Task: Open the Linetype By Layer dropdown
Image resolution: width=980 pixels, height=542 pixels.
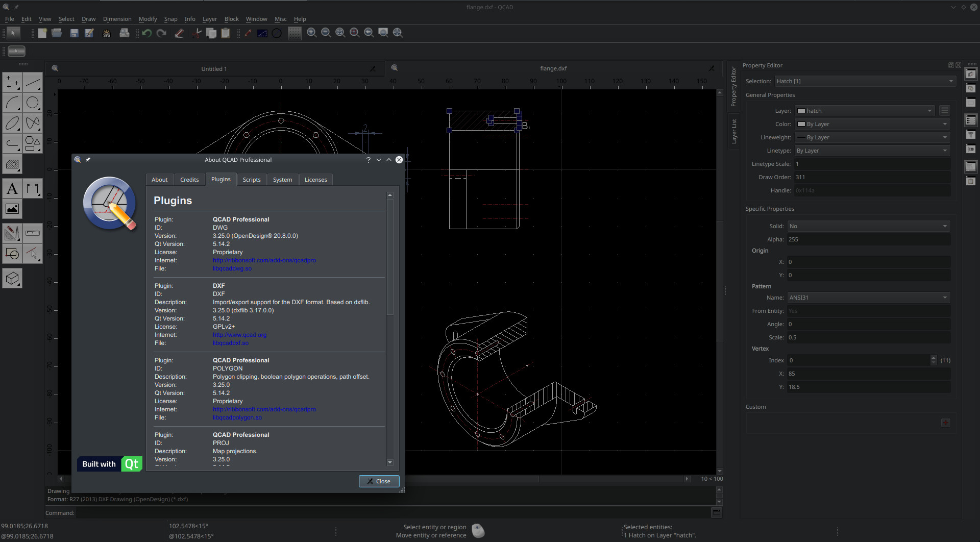Action: 872,151
